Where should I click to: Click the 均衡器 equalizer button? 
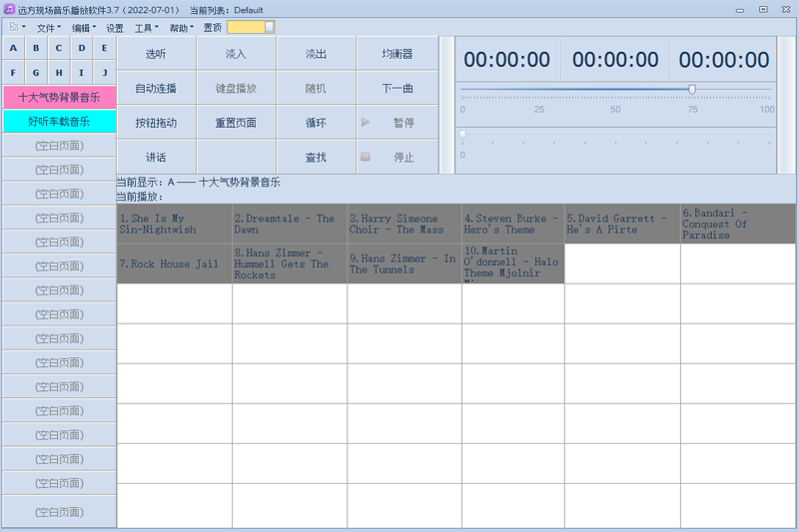pos(397,54)
